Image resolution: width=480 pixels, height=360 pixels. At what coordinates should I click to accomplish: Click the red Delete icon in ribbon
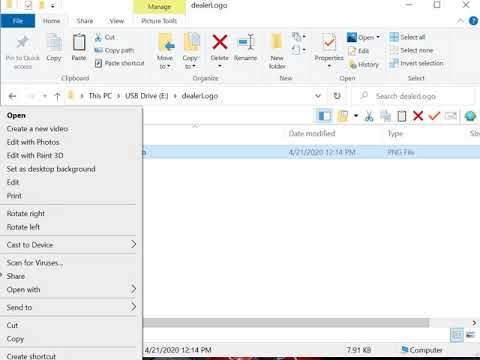coord(220,42)
